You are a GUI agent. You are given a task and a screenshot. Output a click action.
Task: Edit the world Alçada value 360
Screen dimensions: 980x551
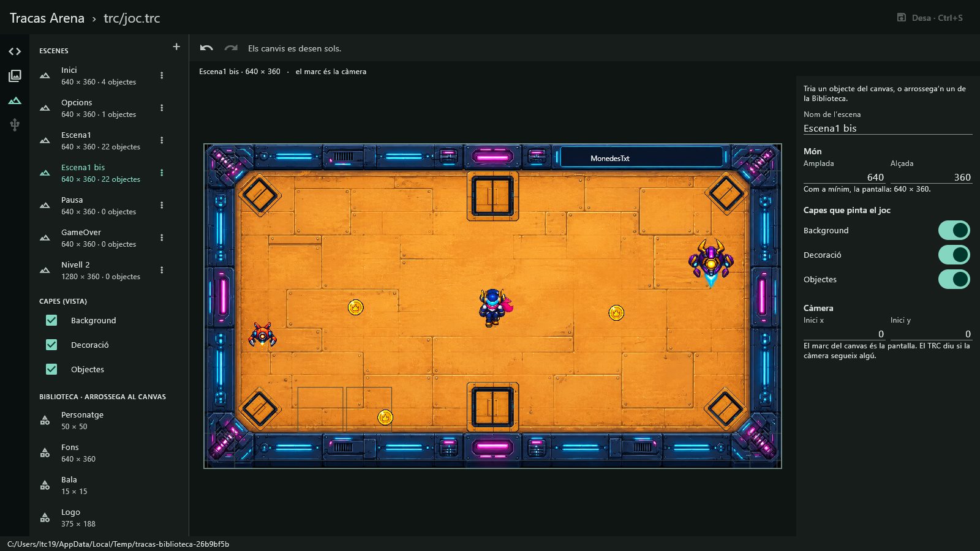[x=931, y=177]
